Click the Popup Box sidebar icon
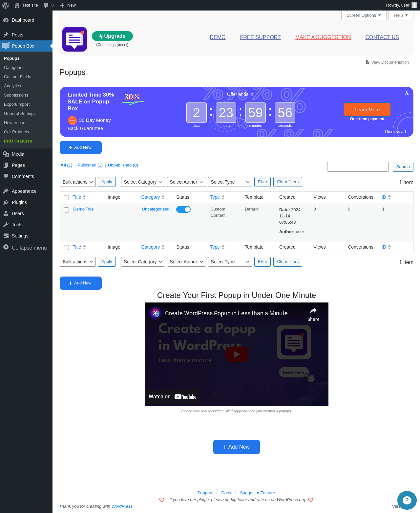The height and width of the screenshot is (513, 420). 6,46
